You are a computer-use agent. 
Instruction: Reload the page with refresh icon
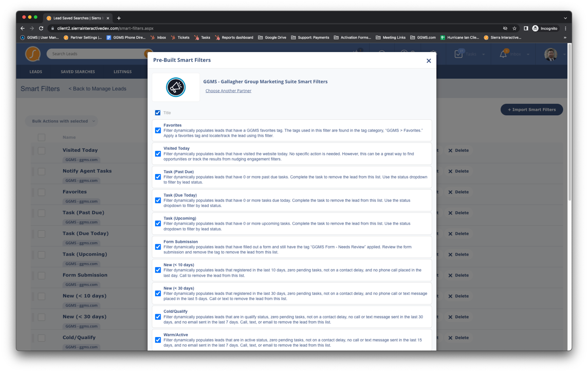41,28
